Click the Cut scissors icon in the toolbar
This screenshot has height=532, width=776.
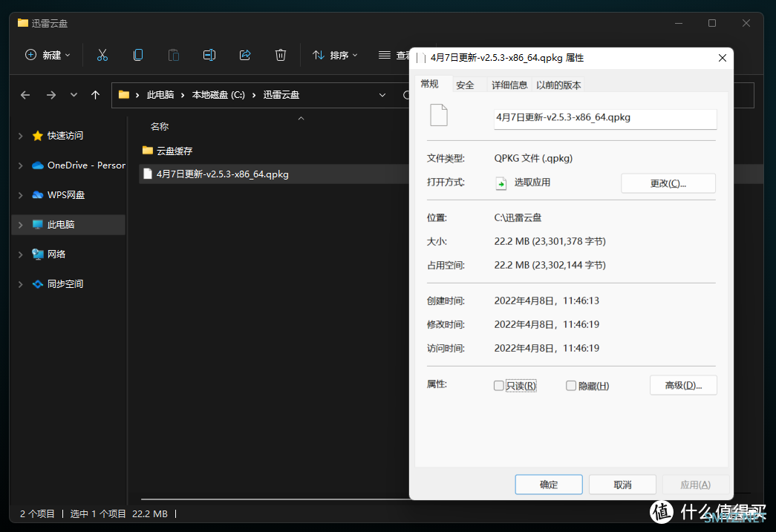tap(102, 55)
